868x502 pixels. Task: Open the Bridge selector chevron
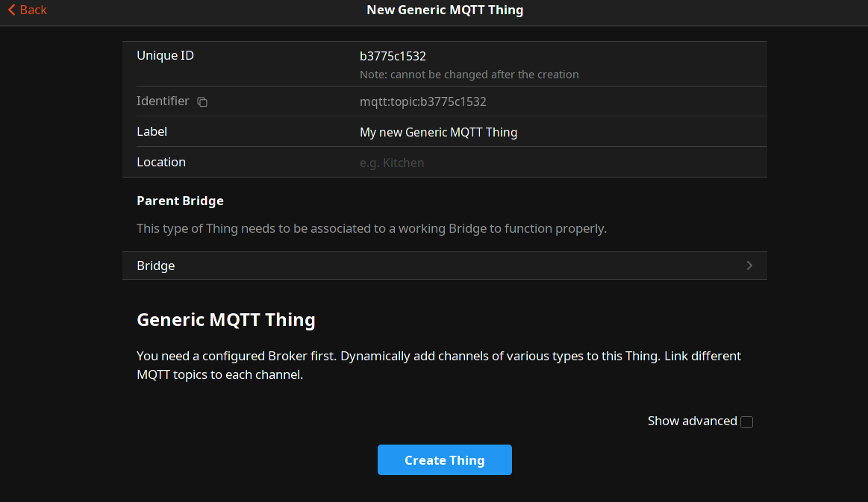[x=749, y=266]
